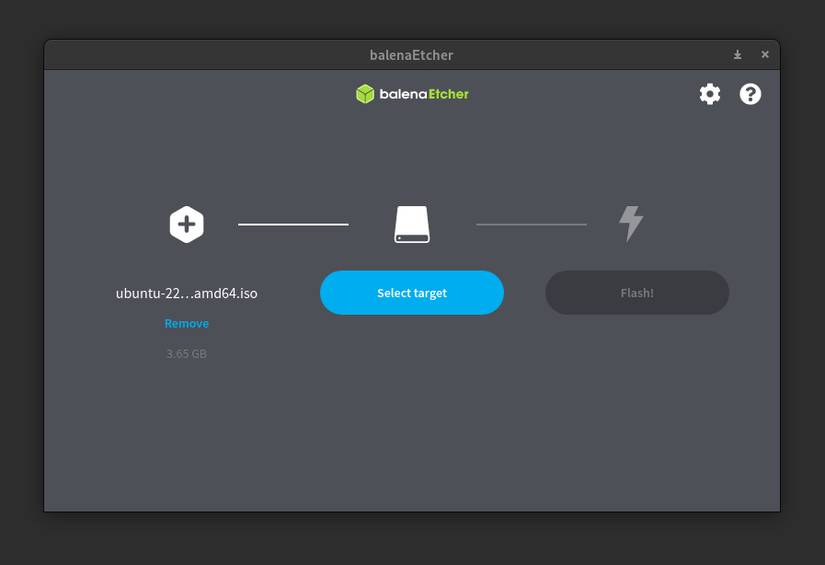Open help with the question mark icon
The width and height of the screenshot is (825, 565).
(750, 94)
